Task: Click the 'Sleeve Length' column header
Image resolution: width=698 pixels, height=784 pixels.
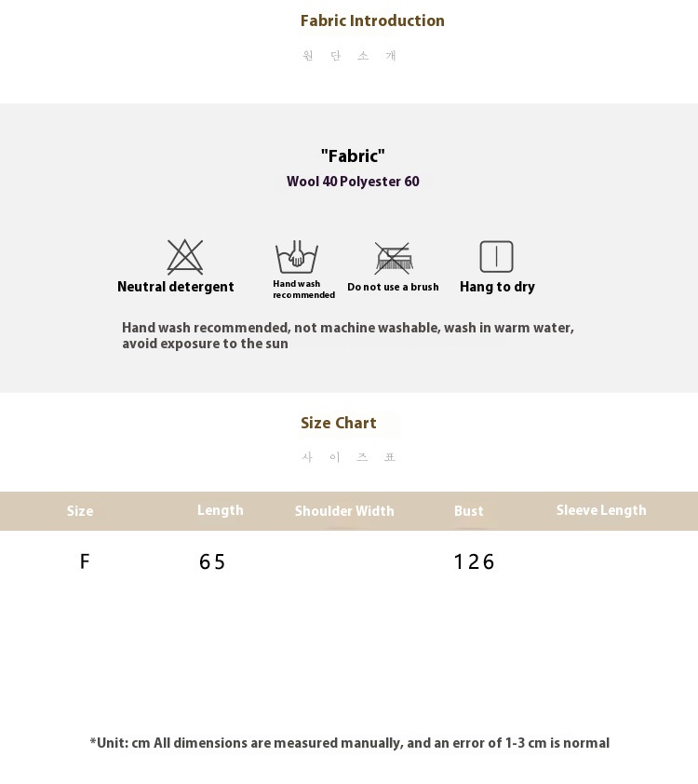Action: (601, 510)
